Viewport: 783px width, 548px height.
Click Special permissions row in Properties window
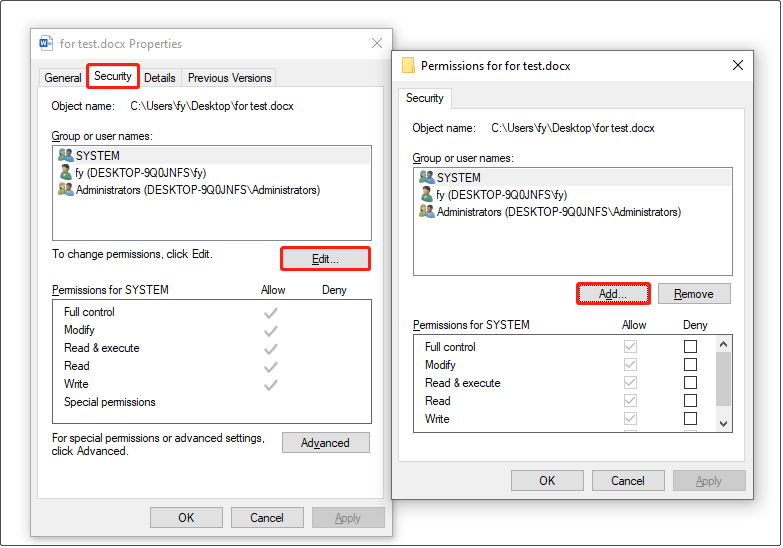[x=212, y=402]
